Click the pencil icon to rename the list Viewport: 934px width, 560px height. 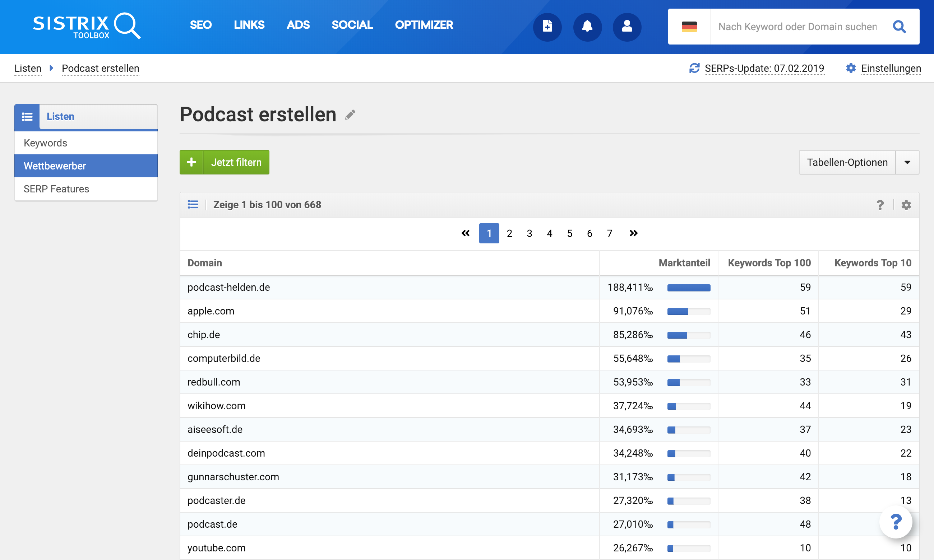coord(350,115)
